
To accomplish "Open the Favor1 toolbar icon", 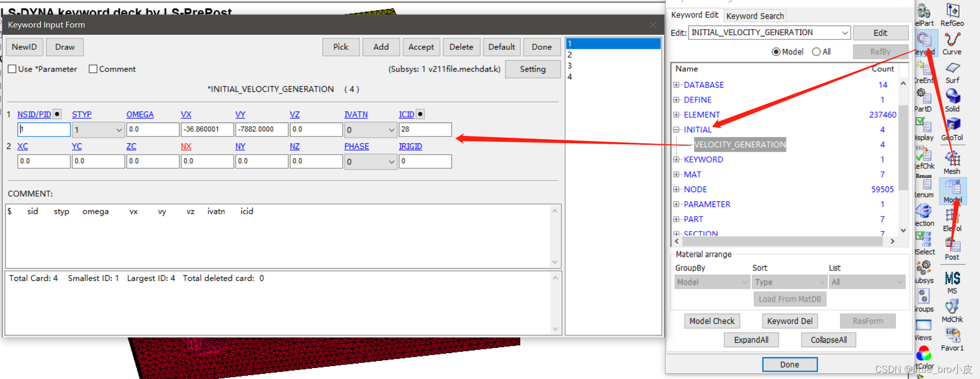I will point(953,340).
